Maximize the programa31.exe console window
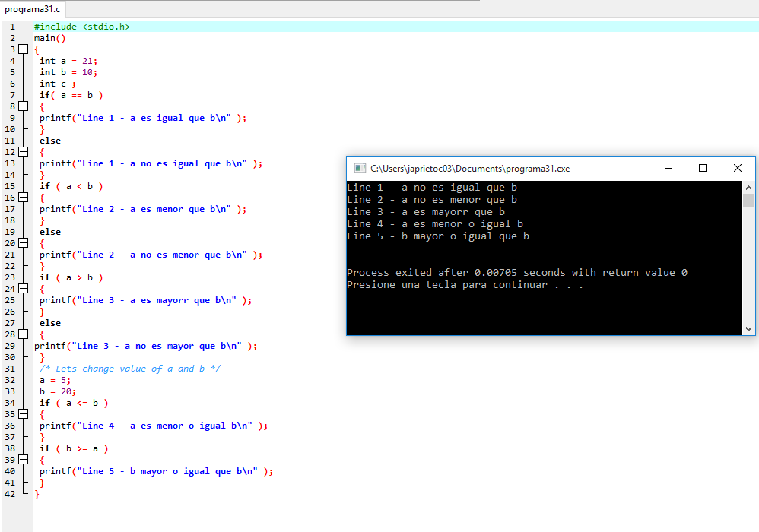 (703, 168)
